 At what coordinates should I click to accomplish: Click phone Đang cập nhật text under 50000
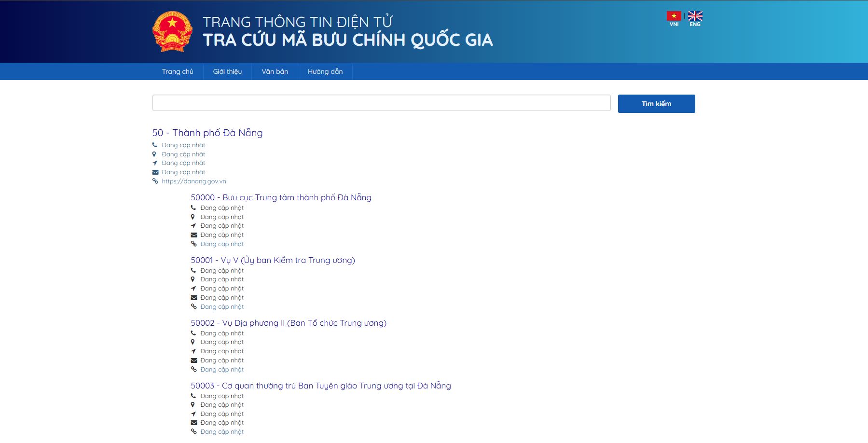point(222,208)
